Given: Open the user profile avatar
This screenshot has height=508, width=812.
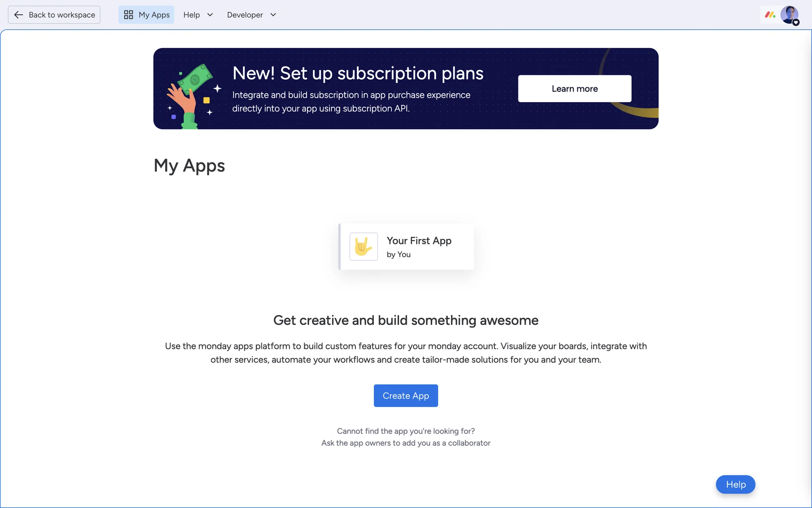Looking at the screenshot, I should coord(789,15).
